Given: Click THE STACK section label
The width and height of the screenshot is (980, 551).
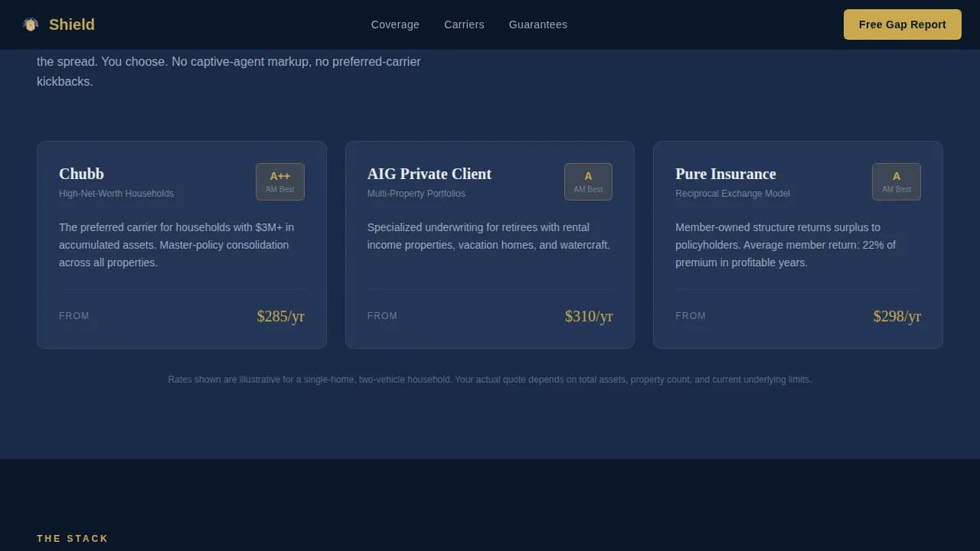Looking at the screenshot, I should click(73, 539).
